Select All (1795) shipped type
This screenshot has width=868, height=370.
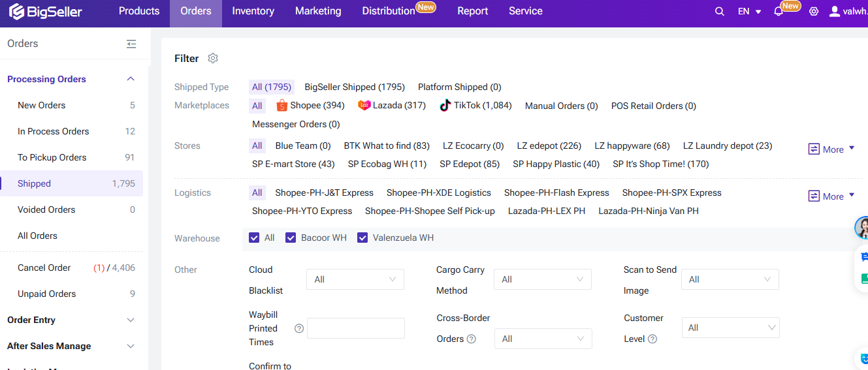tap(272, 87)
